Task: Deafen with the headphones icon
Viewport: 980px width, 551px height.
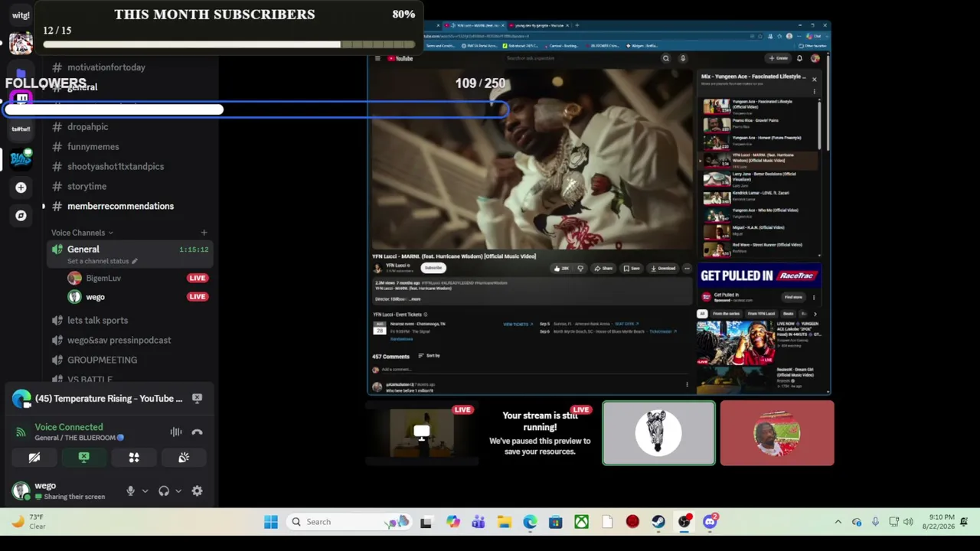Action: pyautogui.click(x=164, y=491)
